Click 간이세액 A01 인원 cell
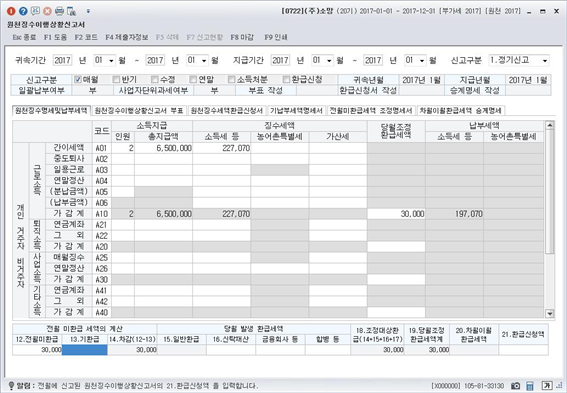 pyautogui.click(x=123, y=148)
